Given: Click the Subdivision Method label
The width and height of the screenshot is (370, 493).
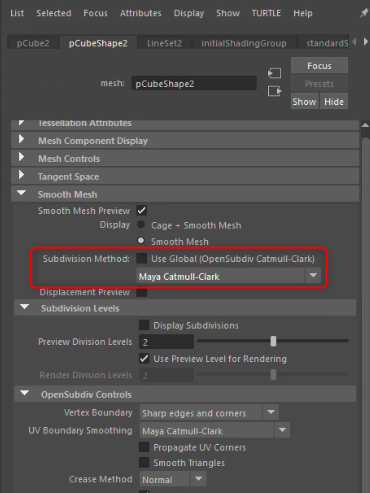Looking at the screenshot, I should [86, 259].
